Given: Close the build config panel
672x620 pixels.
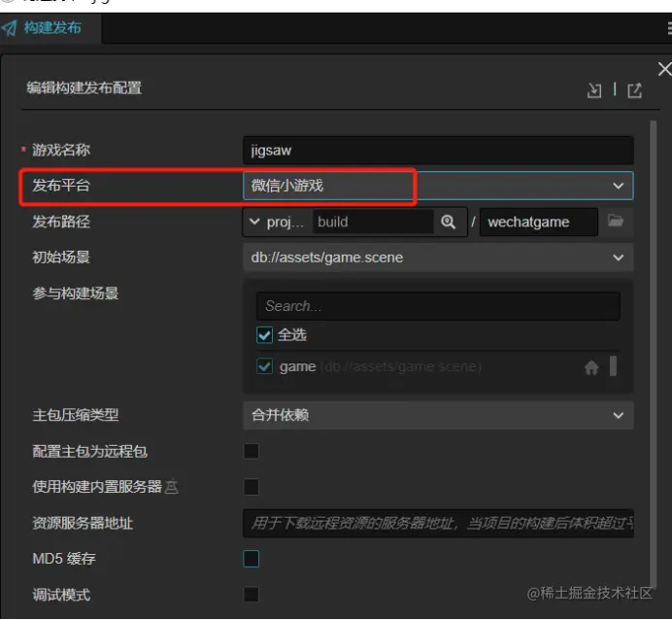Looking at the screenshot, I should click(x=664, y=69).
